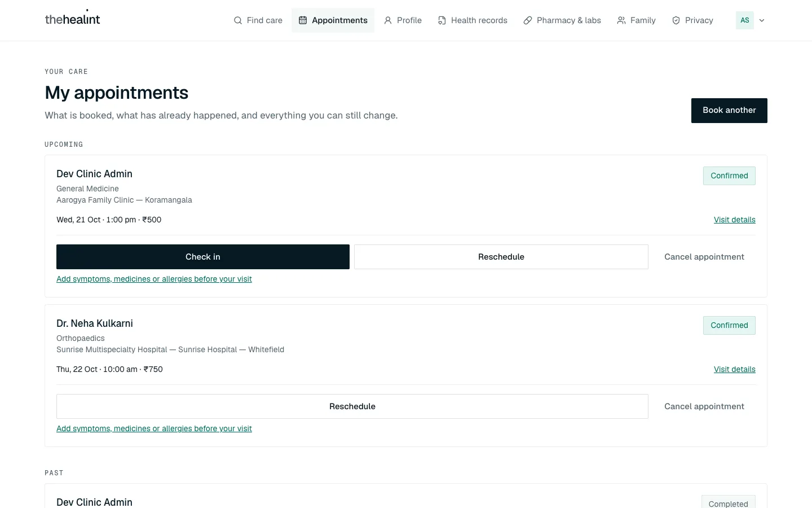Click the Family people icon
812x508 pixels.
click(621, 20)
